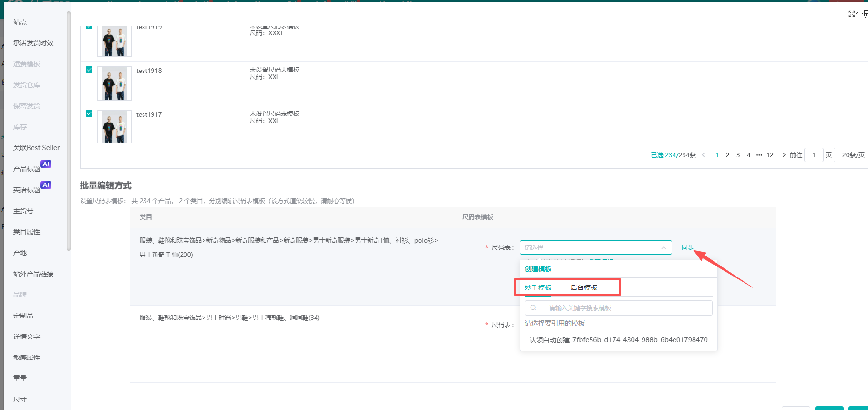Open 敏感属性 in the sidebar
Image resolution: width=868 pixels, height=410 pixels.
point(27,358)
